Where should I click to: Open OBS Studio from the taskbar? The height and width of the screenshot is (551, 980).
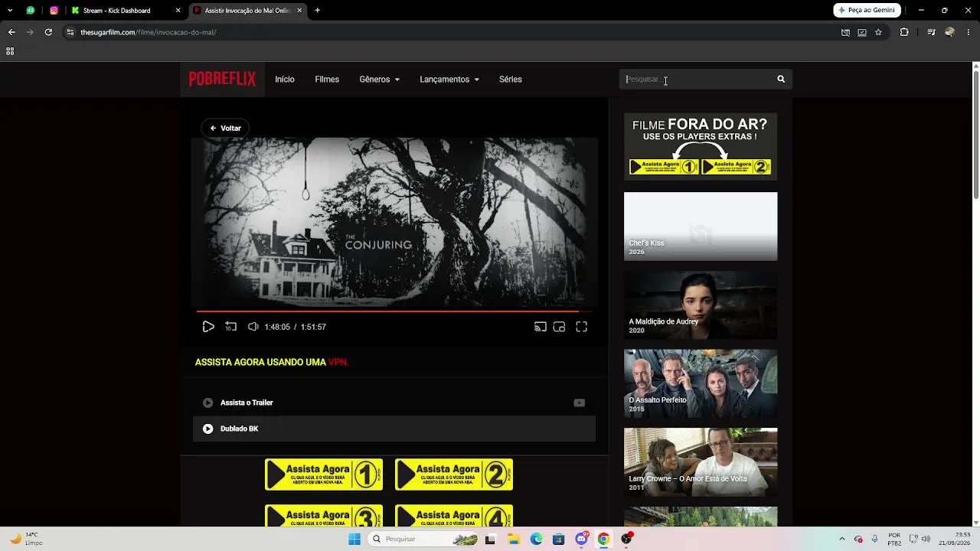pyautogui.click(x=627, y=539)
